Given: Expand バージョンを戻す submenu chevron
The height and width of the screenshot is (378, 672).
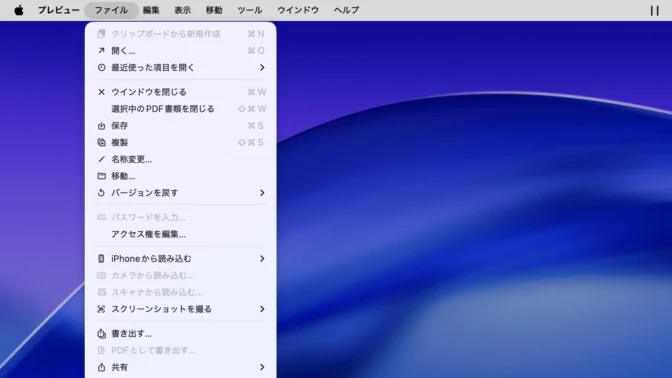Looking at the screenshot, I should point(262,193).
